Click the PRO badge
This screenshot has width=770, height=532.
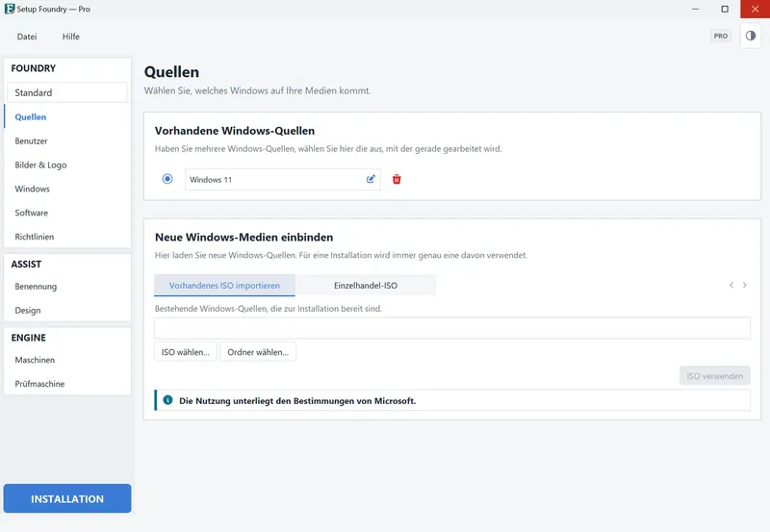[720, 36]
